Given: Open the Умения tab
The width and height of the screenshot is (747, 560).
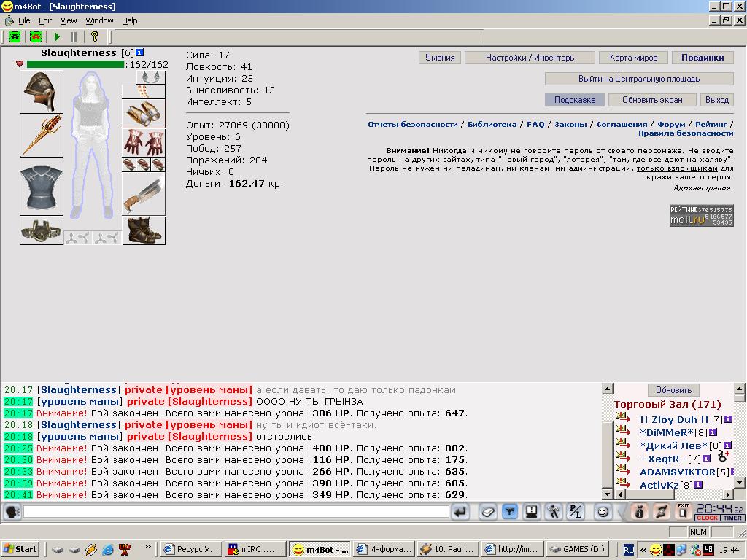Looking at the screenshot, I should [440, 58].
